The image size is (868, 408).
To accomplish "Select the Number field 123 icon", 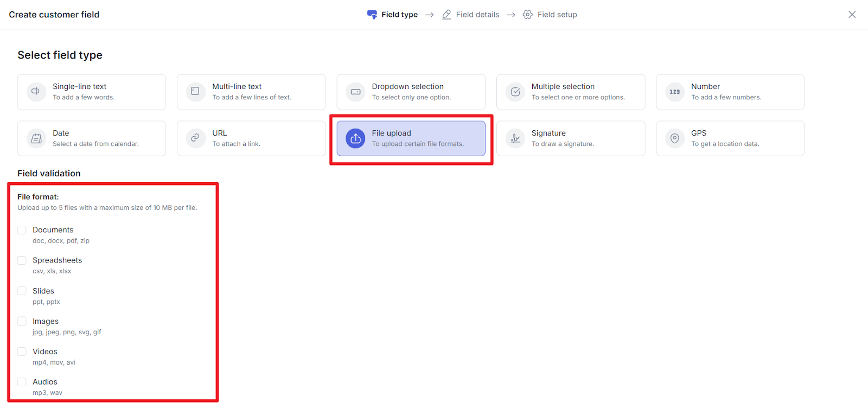I will (674, 92).
